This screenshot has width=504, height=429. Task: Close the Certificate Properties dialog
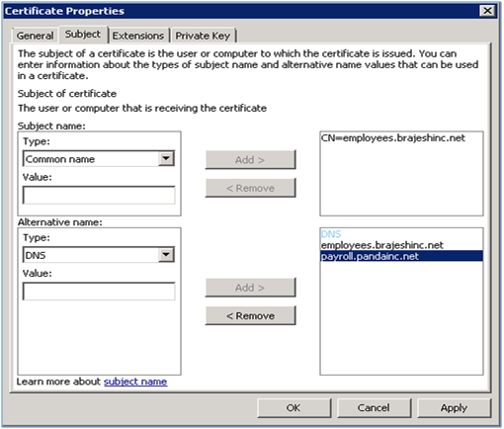pos(487,11)
